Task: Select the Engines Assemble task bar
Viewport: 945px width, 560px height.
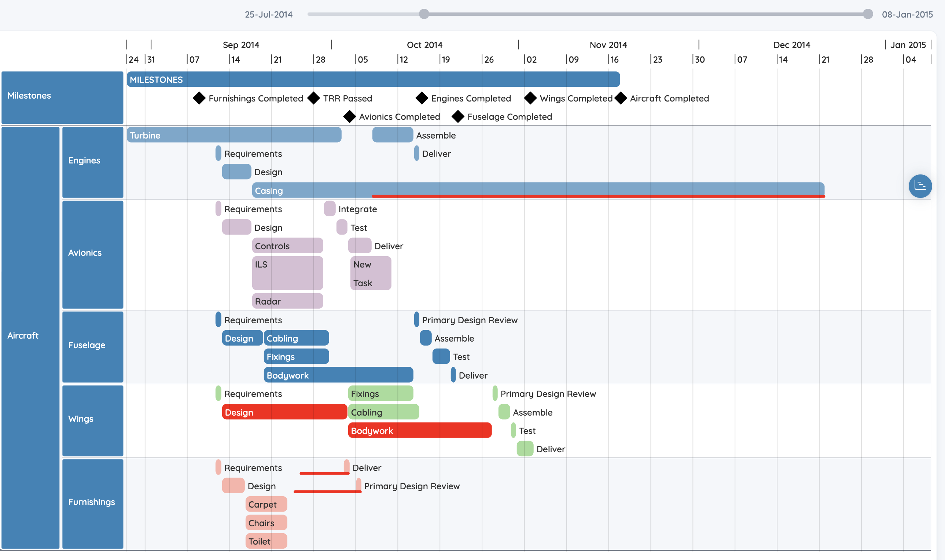Action: [393, 135]
